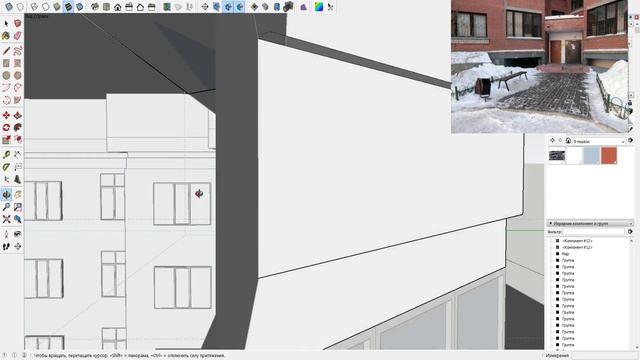640x360 pixels.
Task: Pick the Move tool
Action: coord(6,116)
